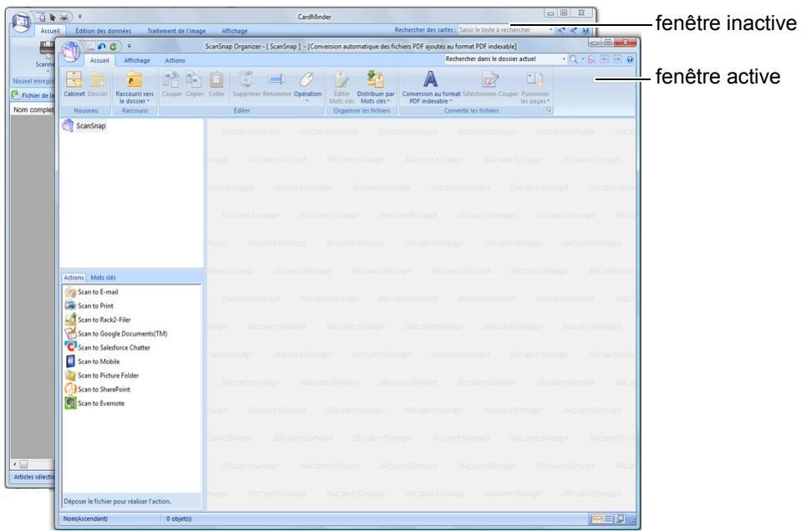Click the Scan to E-mail action
Image resolution: width=801 pixels, height=532 pixels.
click(92, 292)
